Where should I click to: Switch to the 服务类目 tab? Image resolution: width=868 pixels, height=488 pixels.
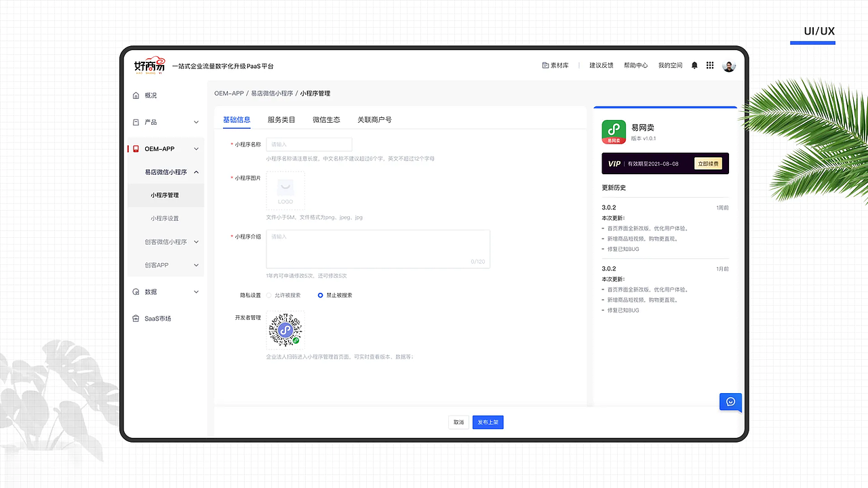pos(281,119)
